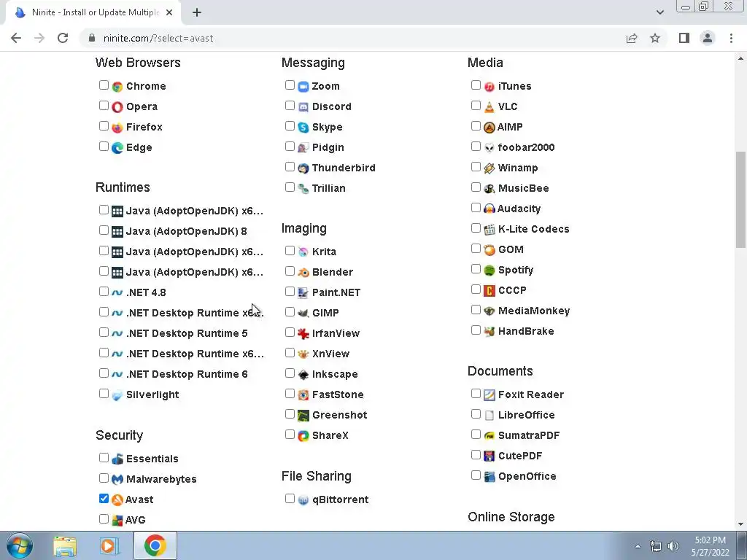Click the Foxit Reader icon

click(489, 395)
